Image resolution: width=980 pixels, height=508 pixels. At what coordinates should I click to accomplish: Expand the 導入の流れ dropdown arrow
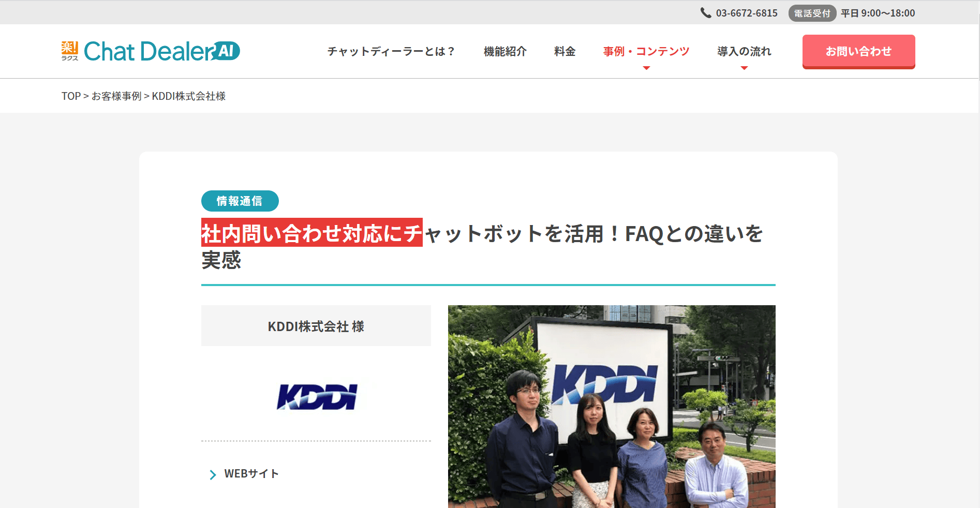tap(744, 68)
